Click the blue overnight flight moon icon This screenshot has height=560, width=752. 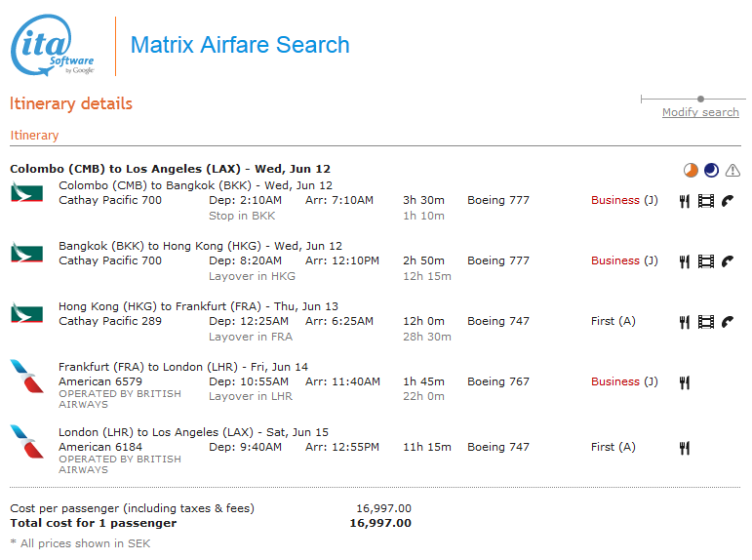click(711, 170)
